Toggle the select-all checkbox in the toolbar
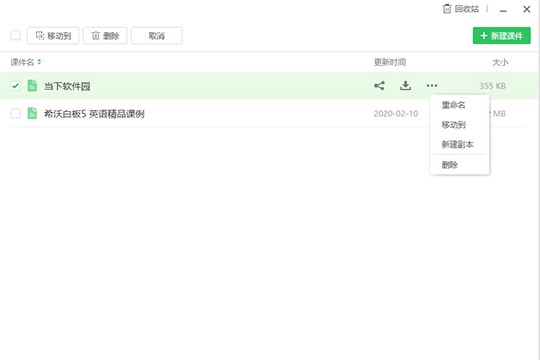The width and height of the screenshot is (540, 360). point(15,35)
